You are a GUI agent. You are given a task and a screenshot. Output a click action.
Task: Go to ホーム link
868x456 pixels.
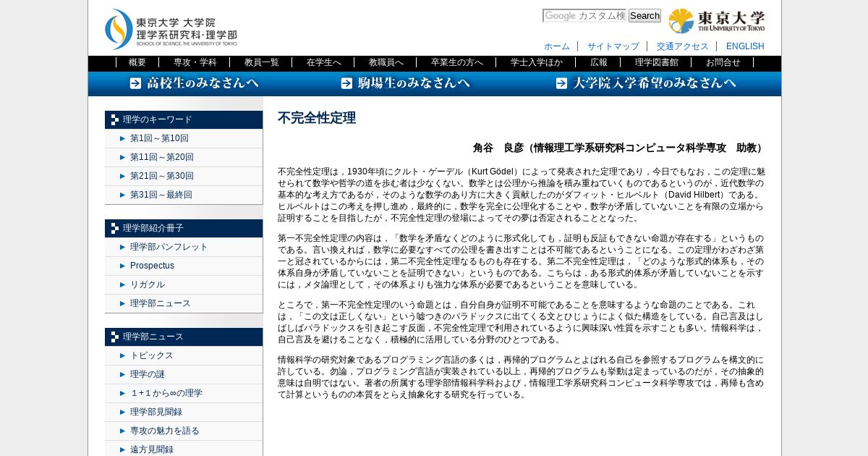point(557,46)
